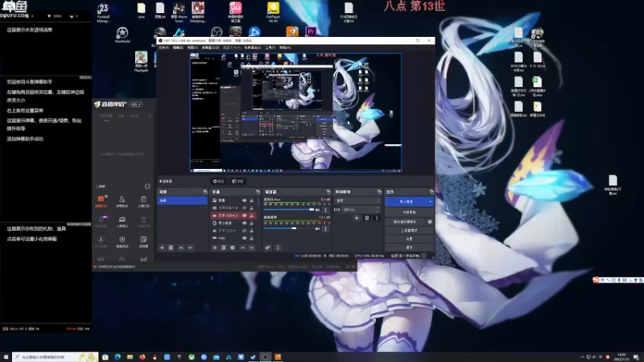The width and height of the screenshot is (644, 362).
Task: Open the 工具(T) menu in OBS
Action: 270,47
